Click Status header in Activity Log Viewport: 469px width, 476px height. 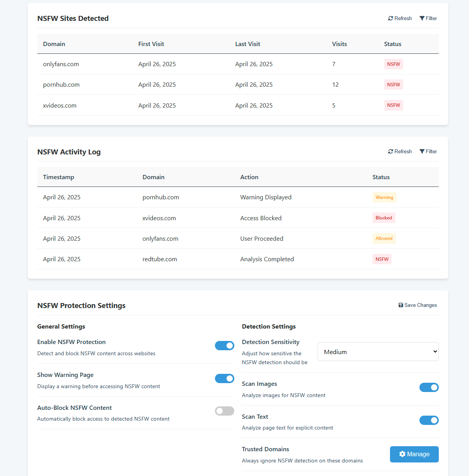381,177
